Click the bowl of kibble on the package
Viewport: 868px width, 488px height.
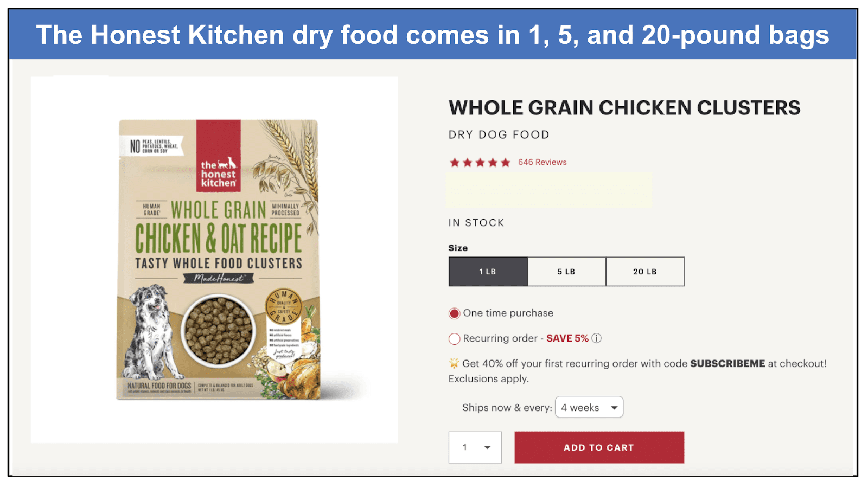pyautogui.click(x=218, y=331)
